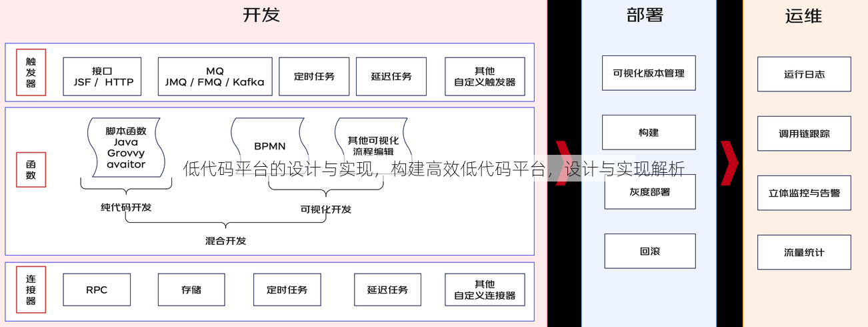Select the red 函数 label box
This screenshot has height=327, width=868.
click(31, 170)
